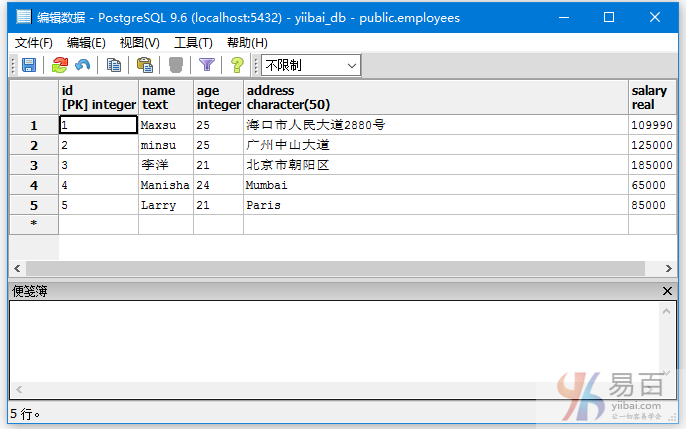The height and width of the screenshot is (429, 686).
Task: Click the Copy icon in toolbar
Action: coord(114,65)
